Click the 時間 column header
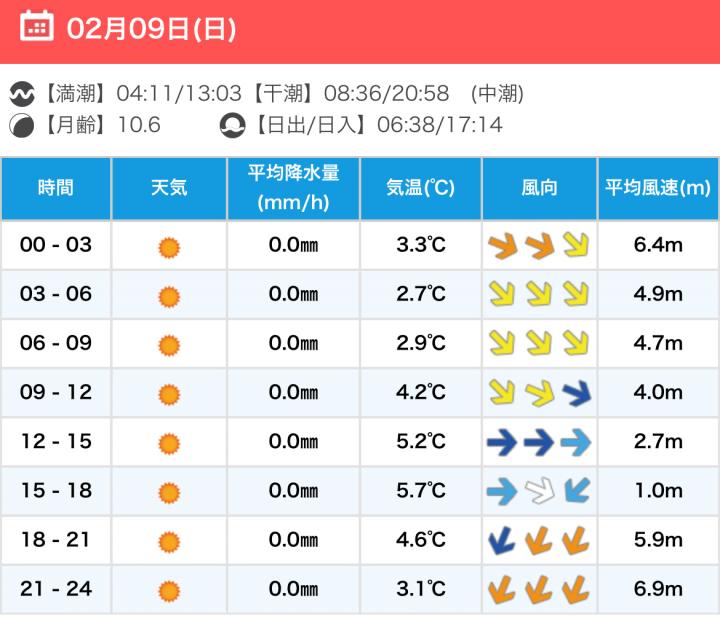Viewport: 720px width, 617px height. click(x=56, y=188)
